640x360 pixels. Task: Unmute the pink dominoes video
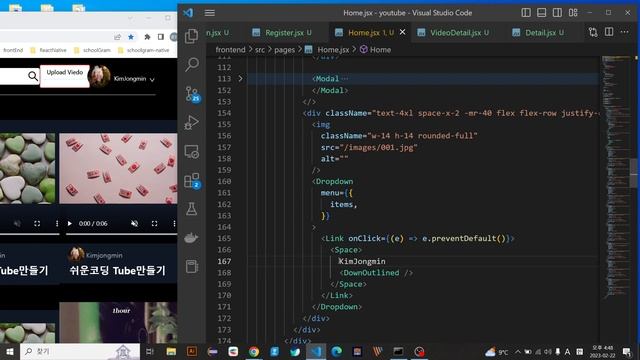[x=134, y=223]
